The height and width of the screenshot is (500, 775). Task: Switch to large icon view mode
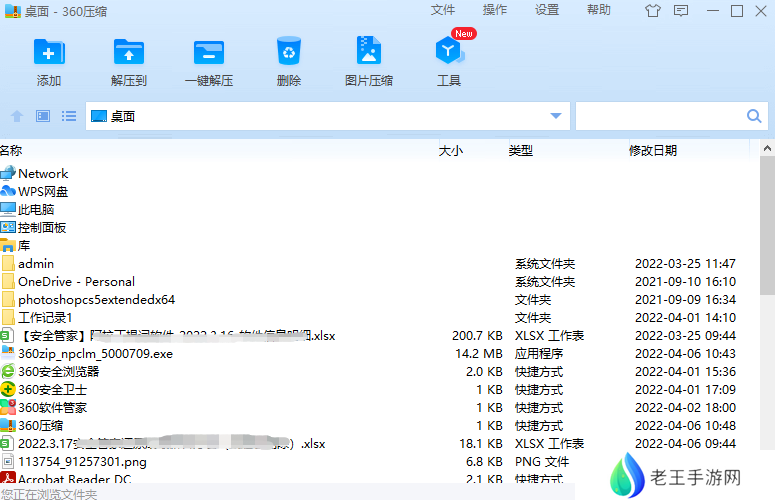[43, 116]
